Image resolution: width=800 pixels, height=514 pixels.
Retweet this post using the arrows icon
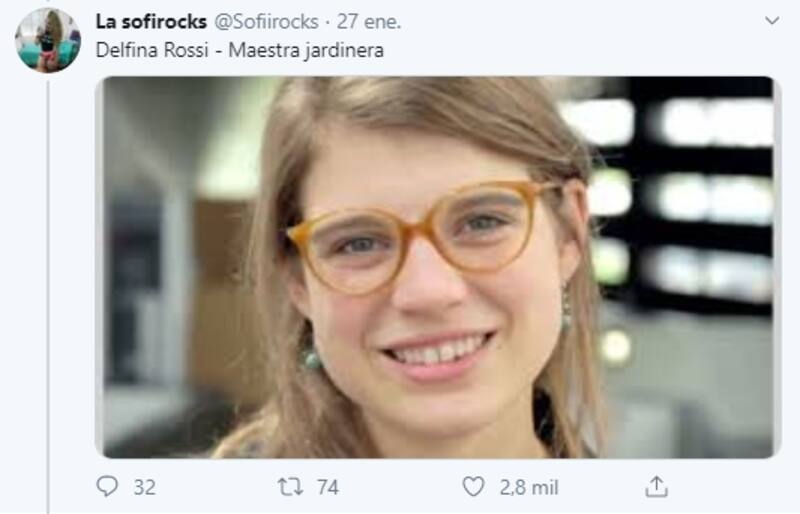pyautogui.click(x=290, y=487)
